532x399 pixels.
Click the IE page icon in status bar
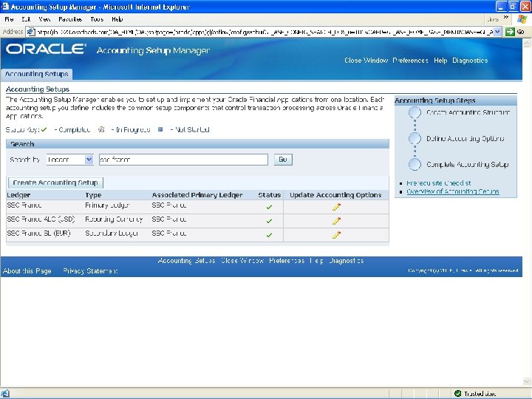(x=5, y=393)
